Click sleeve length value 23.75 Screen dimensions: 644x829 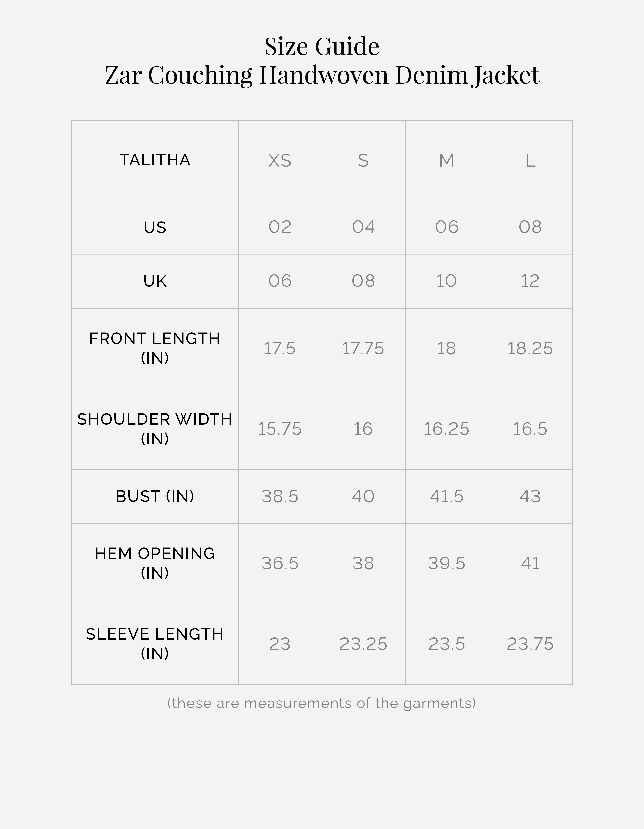pyautogui.click(x=530, y=644)
